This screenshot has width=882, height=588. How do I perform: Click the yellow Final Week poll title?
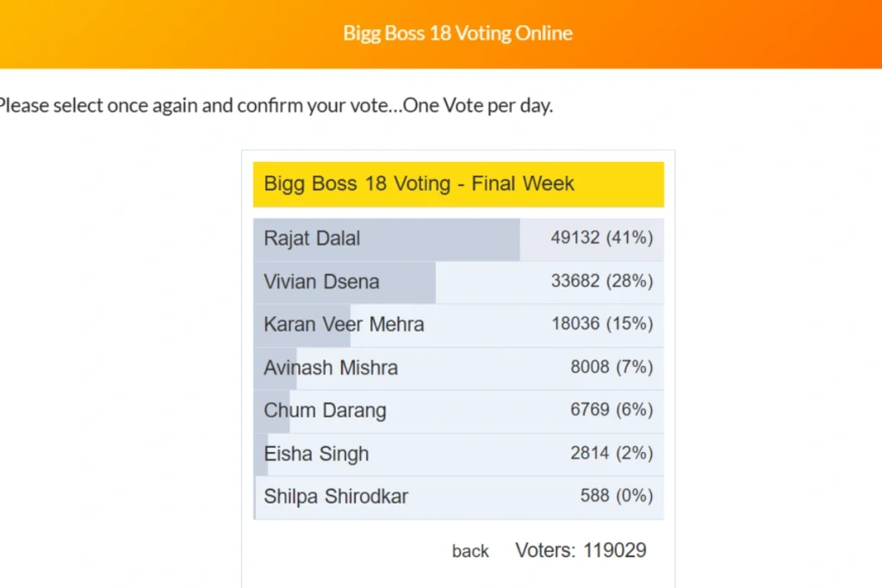tap(458, 184)
